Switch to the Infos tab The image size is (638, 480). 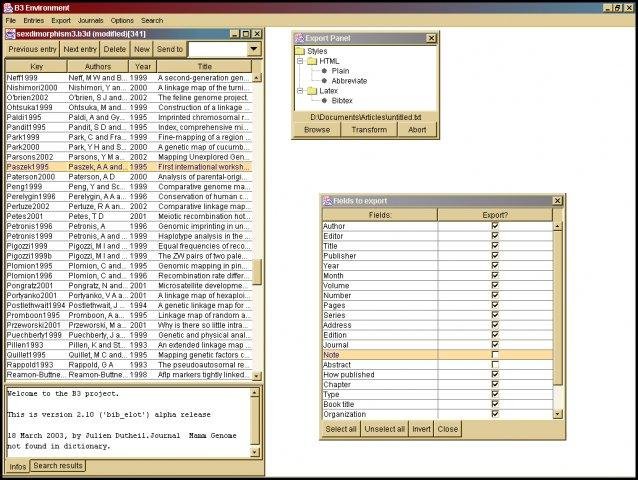pos(17,466)
